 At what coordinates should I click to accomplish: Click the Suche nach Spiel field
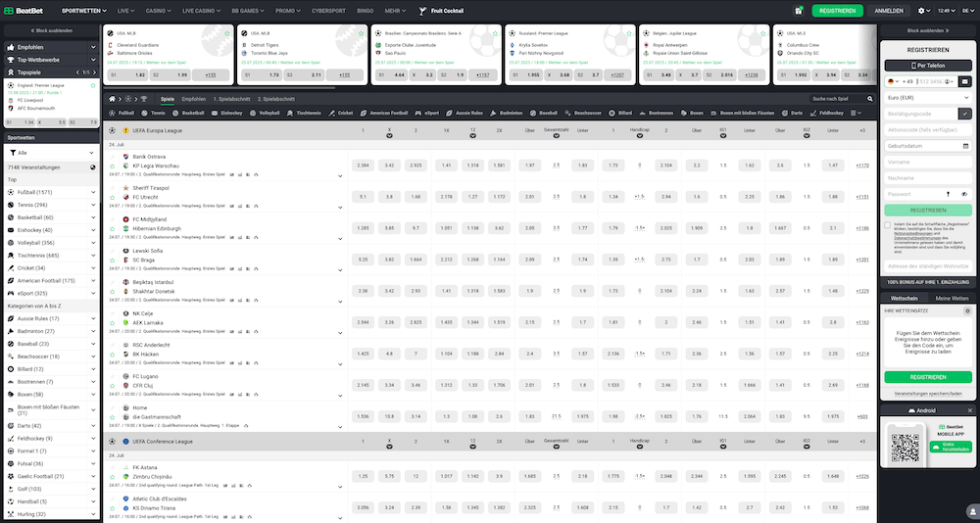[x=838, y=99]
